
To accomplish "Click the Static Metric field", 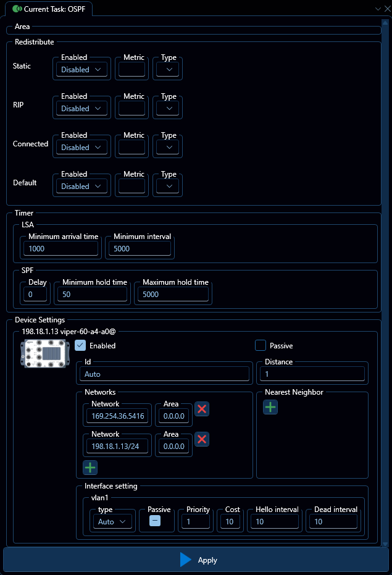I will click(x=131, y=69).
